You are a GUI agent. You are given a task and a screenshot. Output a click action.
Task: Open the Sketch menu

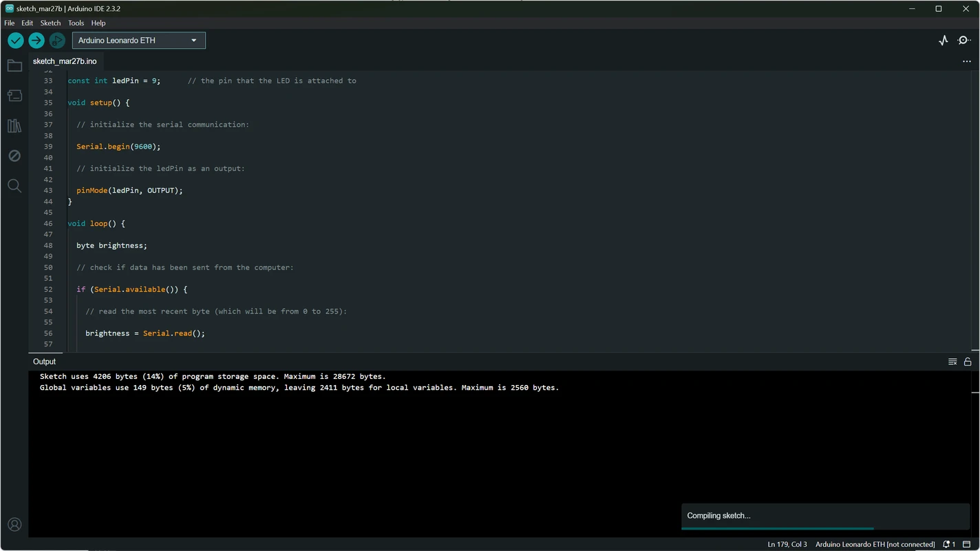pyautogui.click(x=50, y=23)
